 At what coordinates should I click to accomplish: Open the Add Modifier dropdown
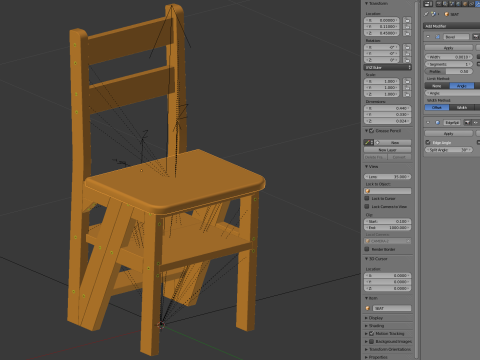tap(452, 26)
